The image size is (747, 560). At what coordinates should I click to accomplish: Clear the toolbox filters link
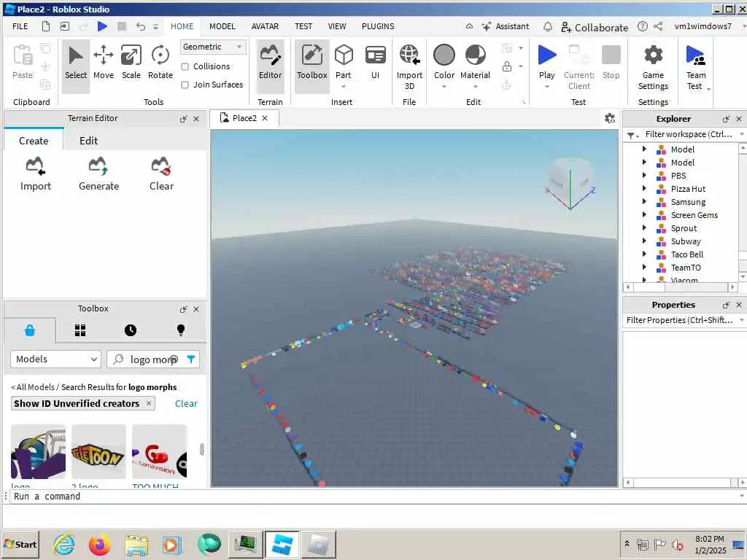[x=186, y=403]
